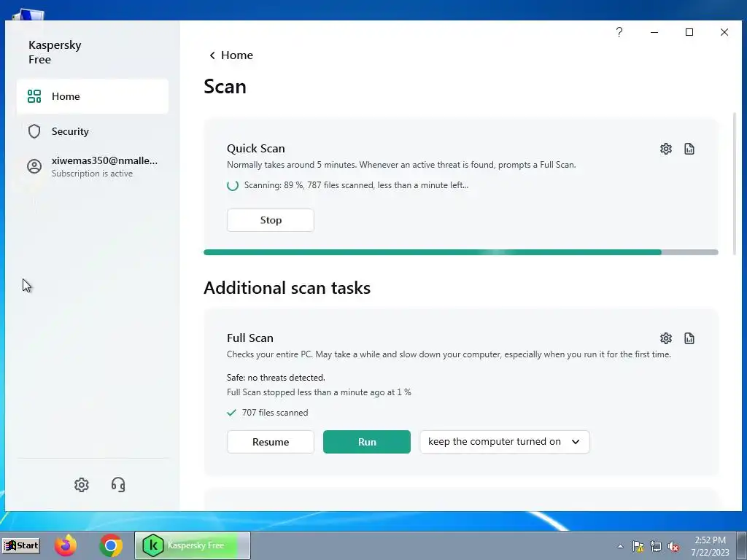
Task: Open the network tray icon
Action: click(656, 546)
